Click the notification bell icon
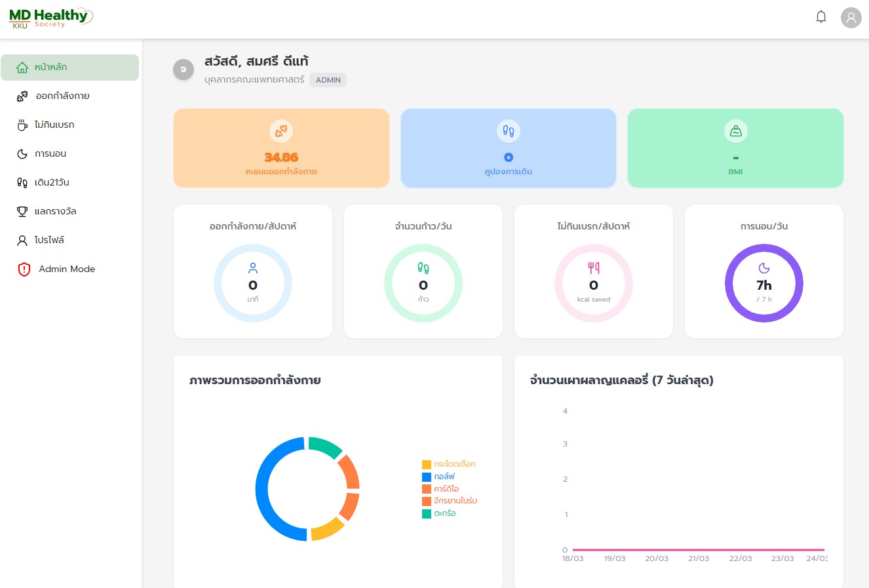The width and height of the screenshot is (869, 588). 821,17
